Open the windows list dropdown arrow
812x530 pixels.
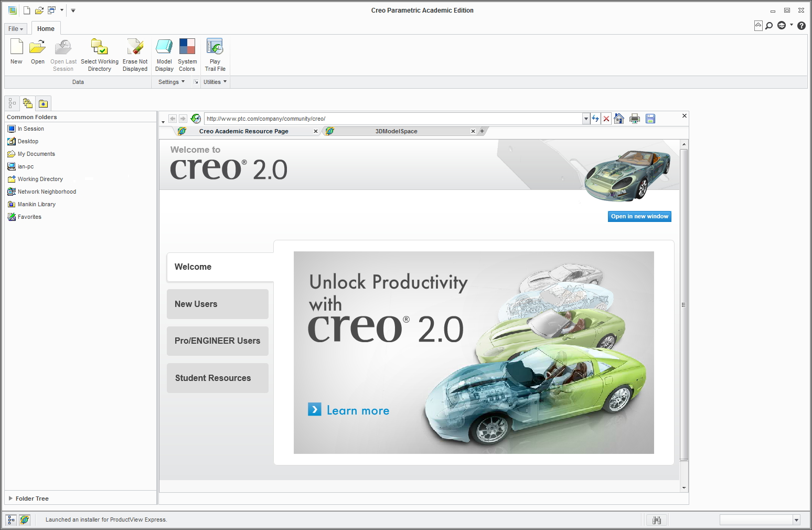62,10
